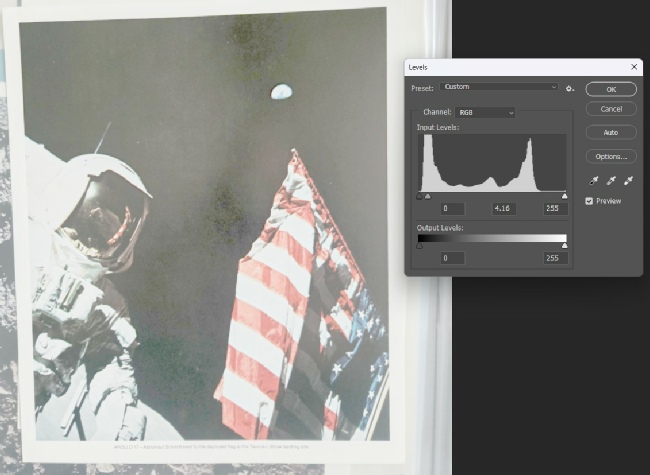Viewport: 650px width, 475px height.
Task: Click the input midtone gray slider
Action: point(428,196)
